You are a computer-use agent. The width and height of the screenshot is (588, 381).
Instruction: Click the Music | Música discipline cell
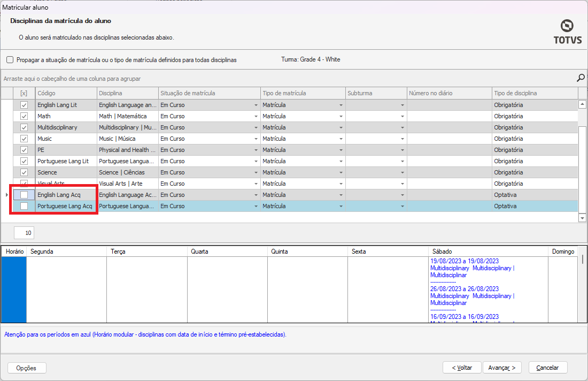pos(128,139)
